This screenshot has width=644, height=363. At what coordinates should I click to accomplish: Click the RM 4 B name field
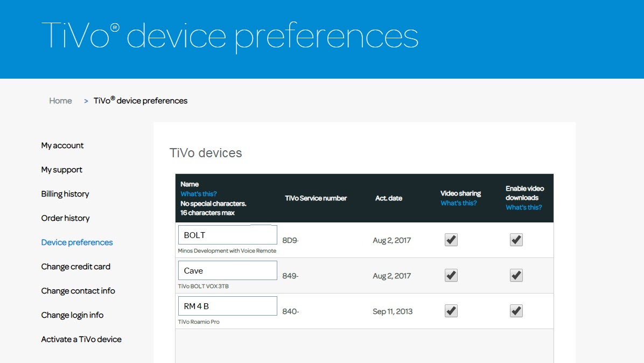[228, 306]
